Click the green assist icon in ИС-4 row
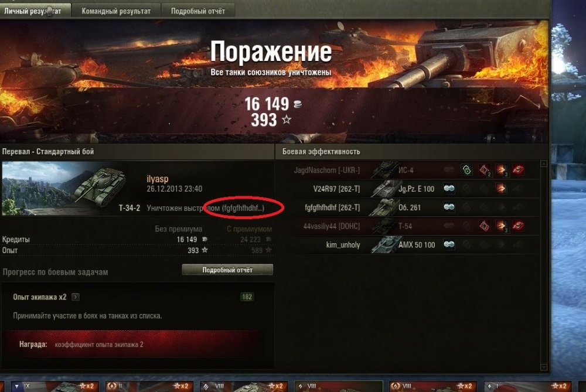 (x=467, y=170)
